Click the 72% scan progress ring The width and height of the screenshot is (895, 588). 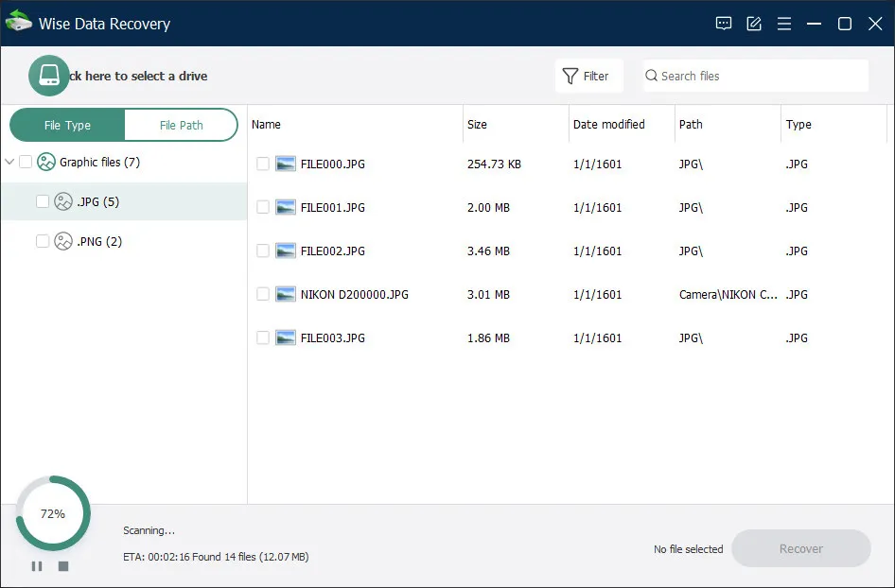click(x=53, y=513)
